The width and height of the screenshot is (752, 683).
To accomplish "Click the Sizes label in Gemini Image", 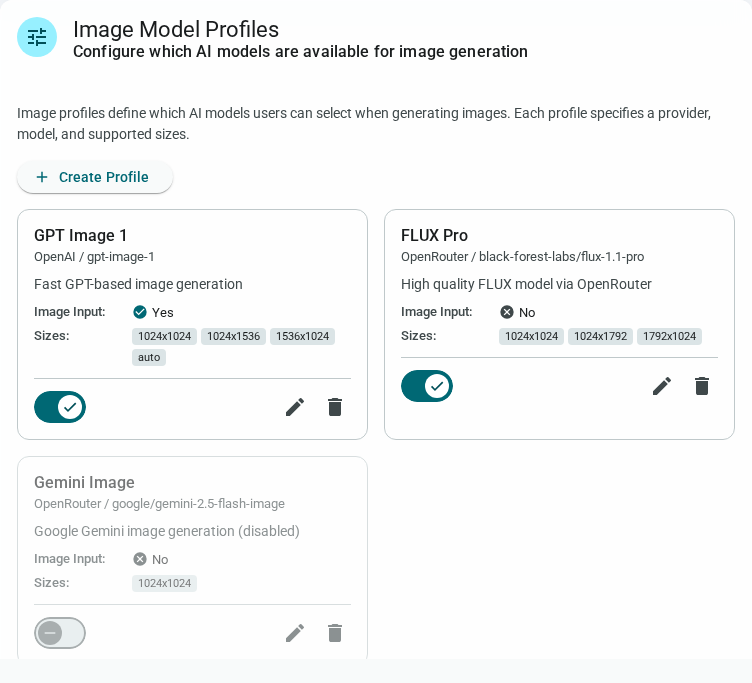I will tap(52, 583).
